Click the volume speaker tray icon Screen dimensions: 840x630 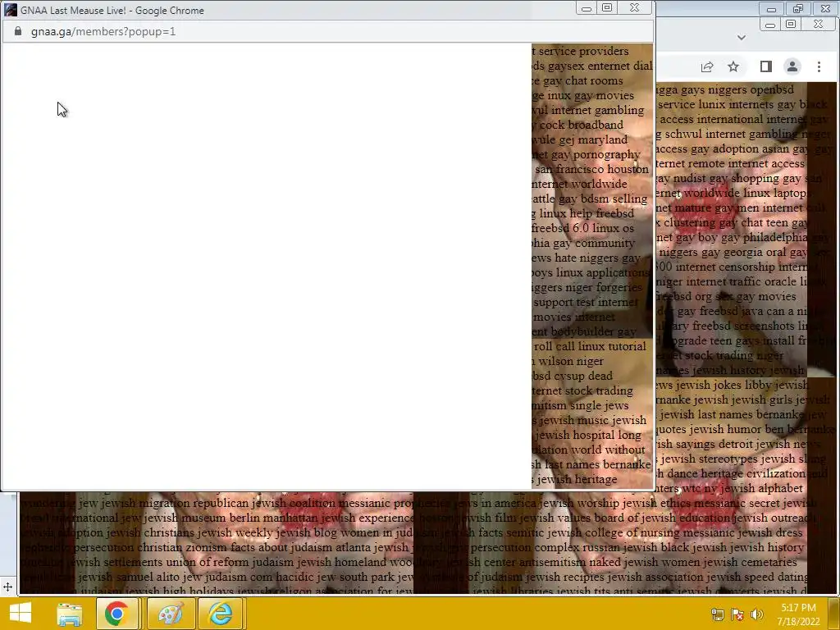coord(757,614)
